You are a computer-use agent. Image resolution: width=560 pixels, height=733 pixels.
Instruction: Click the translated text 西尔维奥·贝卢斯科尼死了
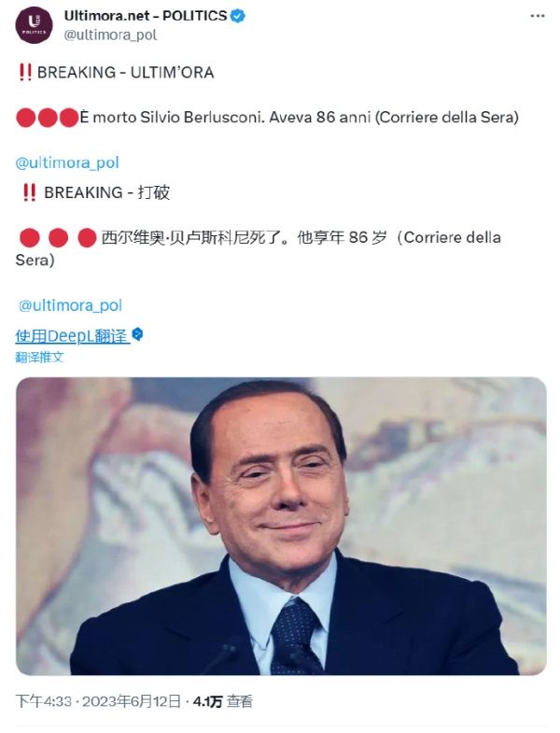pos(194,237)
